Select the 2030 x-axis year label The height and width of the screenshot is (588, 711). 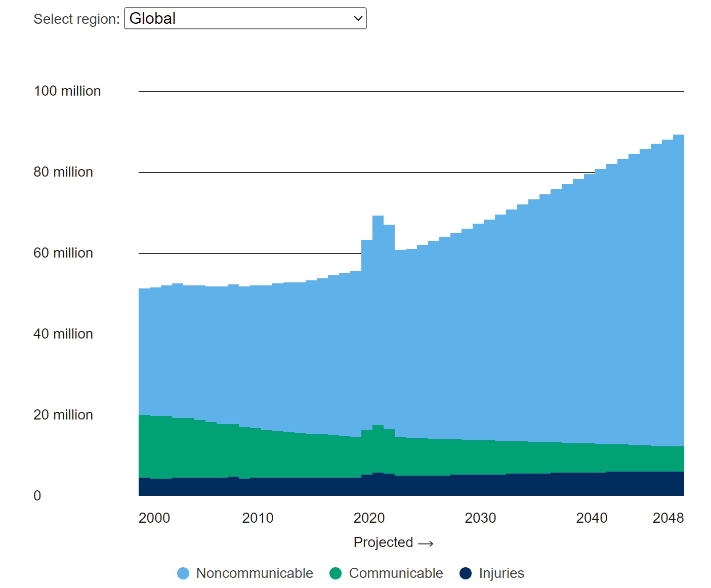pos(480,518)
